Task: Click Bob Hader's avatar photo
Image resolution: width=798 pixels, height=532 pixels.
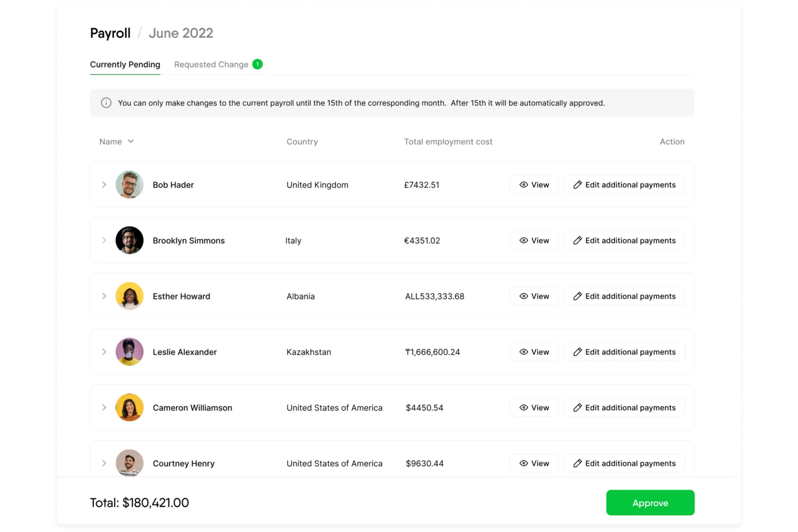Action: pos(129,185)
